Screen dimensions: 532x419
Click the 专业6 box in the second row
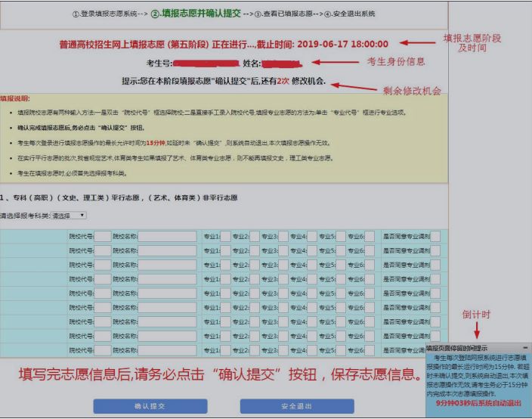370,250
